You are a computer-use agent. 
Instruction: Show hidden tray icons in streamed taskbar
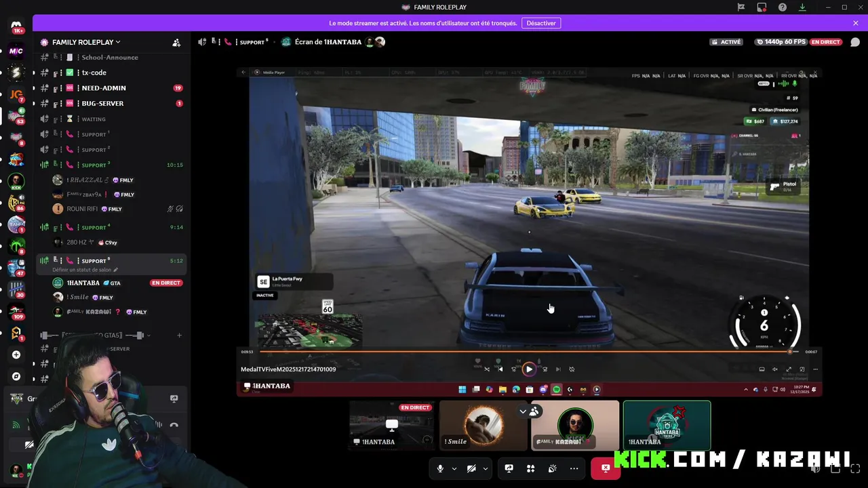[746, 390]
